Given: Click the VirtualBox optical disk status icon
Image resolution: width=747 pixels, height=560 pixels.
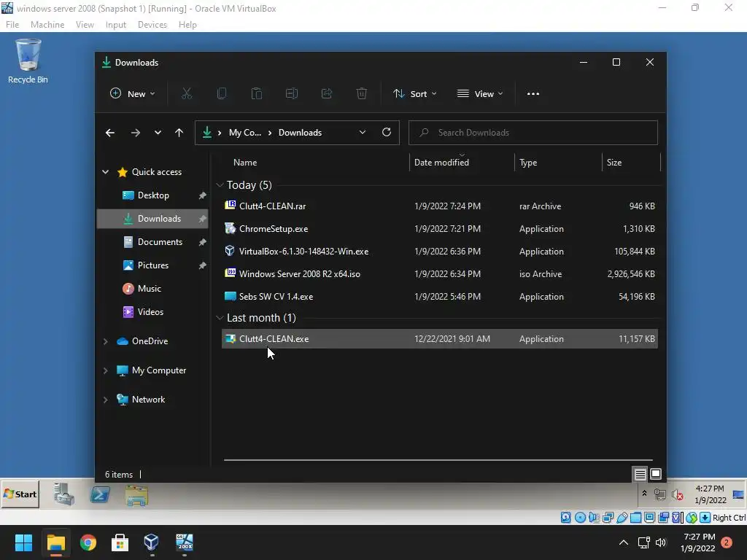Looking at the screenshot, I should click(x=580, y=518).
